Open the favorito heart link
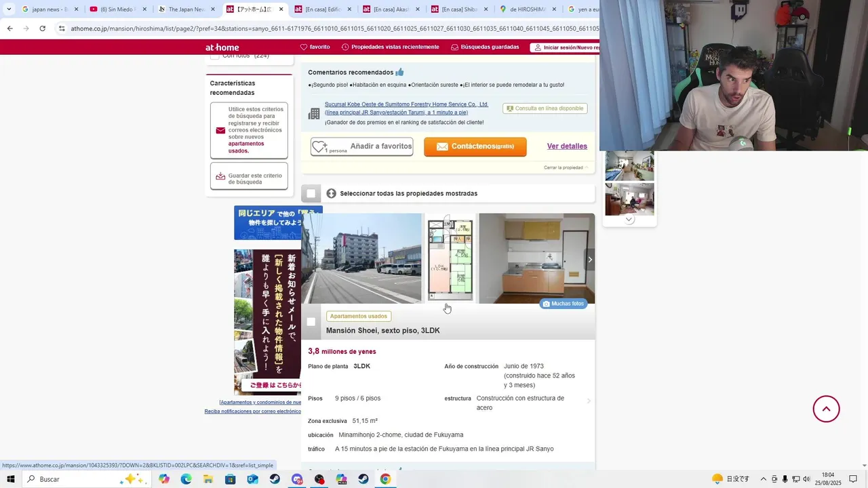The image size is (868, 488). (315, 47)
